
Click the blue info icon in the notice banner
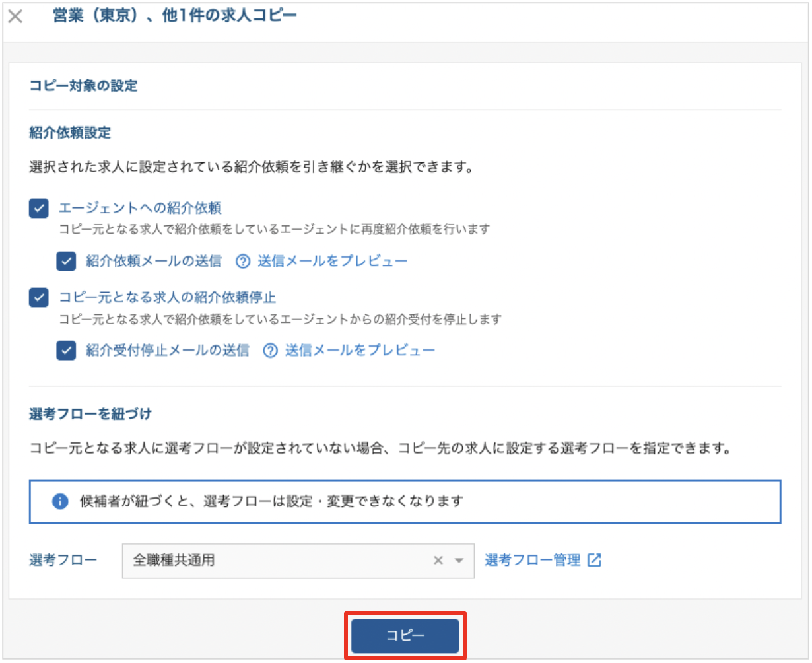pyautogui.click(x=60, y=501)
